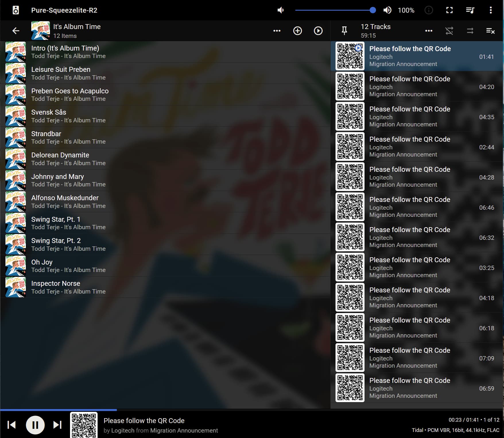Screen dimensions: 504x438
Task: Select queue item with duration 02:44
Action: click(417, 147)
